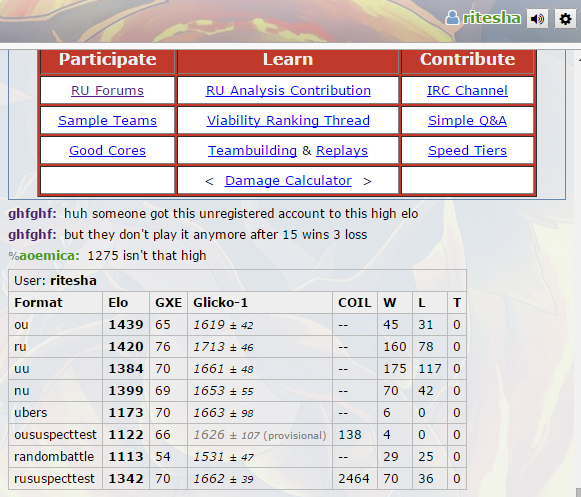581x497 pixels.
Task: Open the Sample Teams link
Action: [107, 120]
